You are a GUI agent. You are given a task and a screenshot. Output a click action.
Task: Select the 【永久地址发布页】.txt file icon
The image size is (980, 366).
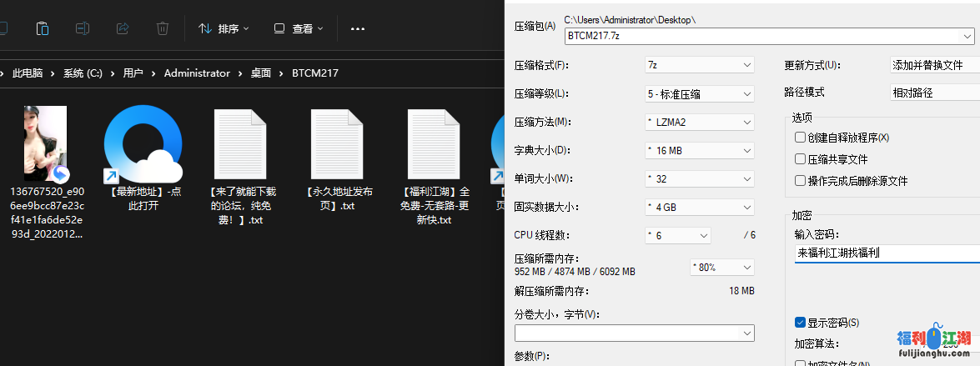tap(338, 147)
